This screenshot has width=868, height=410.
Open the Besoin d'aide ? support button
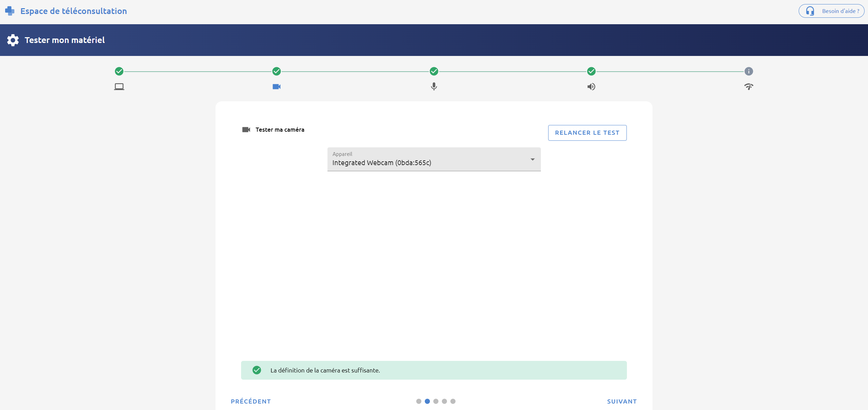831,11
